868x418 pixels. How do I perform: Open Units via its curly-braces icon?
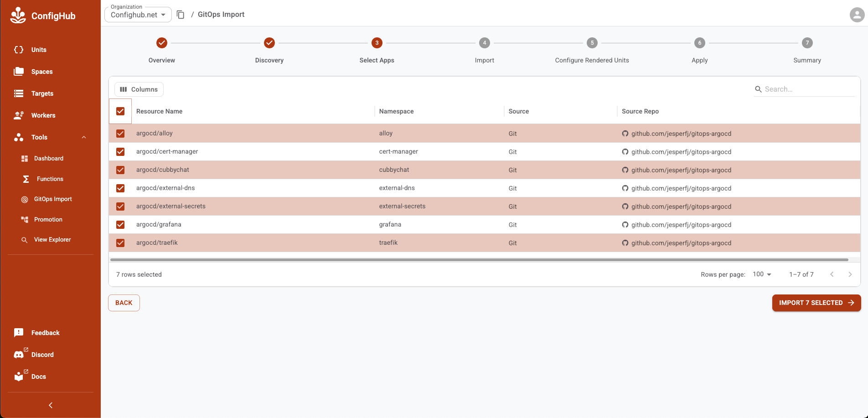(19, 50)
